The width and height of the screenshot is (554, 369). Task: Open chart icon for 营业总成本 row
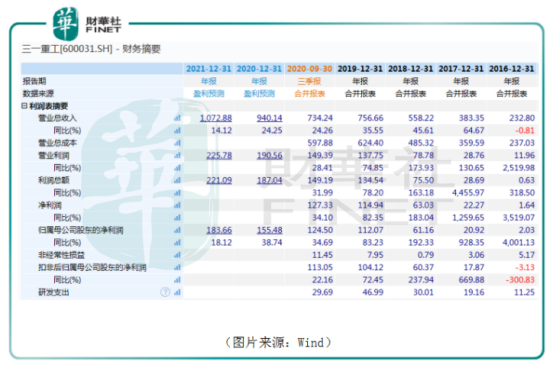pyautogui.click(x=177, y=143)
